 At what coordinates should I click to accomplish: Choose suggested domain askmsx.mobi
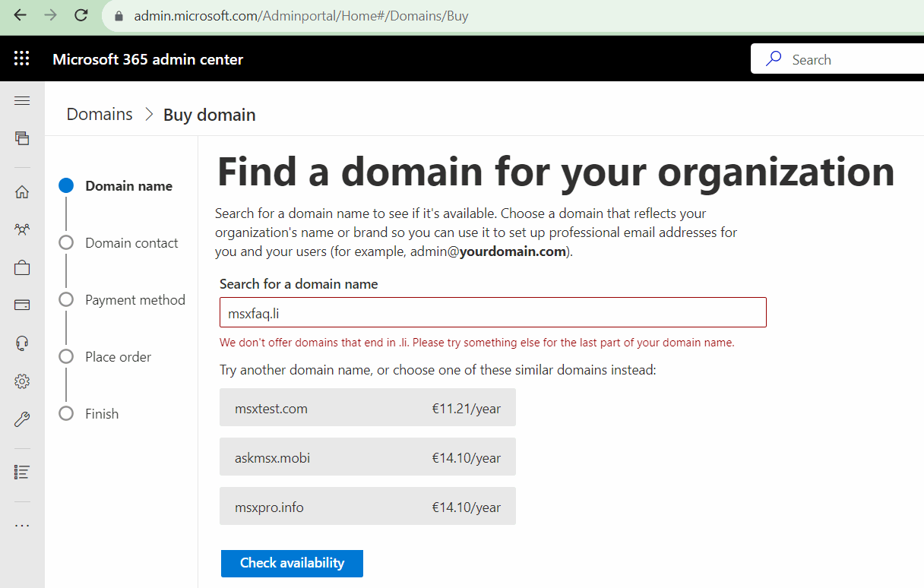click(368, 457)
